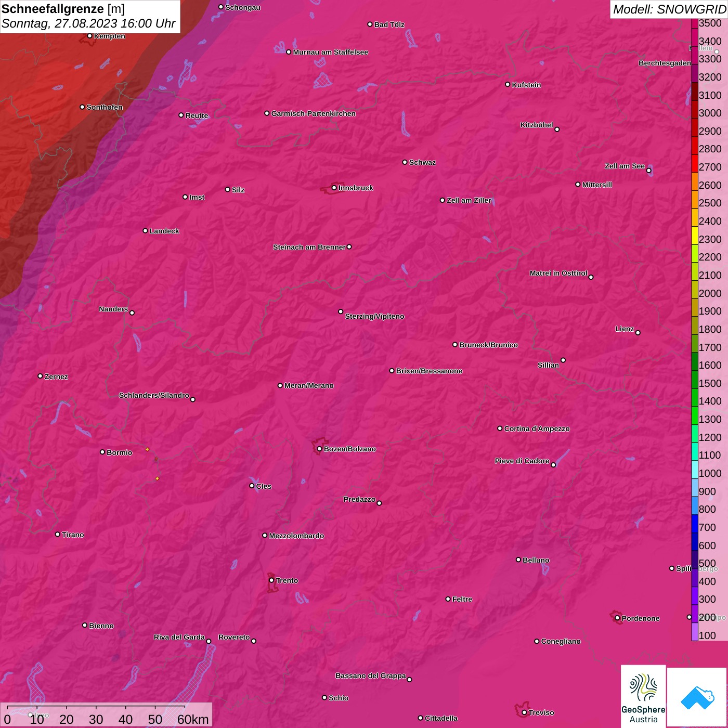This screenshot has height=728, width=728.
Task: Click the Modell: SNOWGRID label
Action: (669, 9)
